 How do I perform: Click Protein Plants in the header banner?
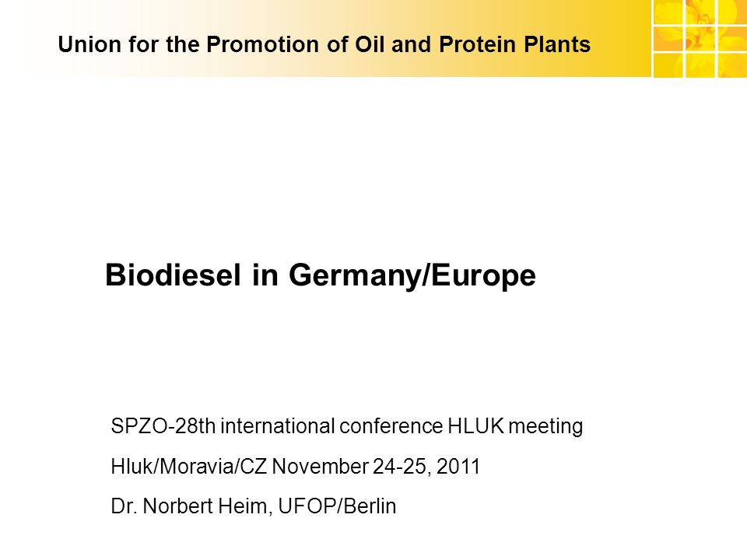tap(514, 44)
